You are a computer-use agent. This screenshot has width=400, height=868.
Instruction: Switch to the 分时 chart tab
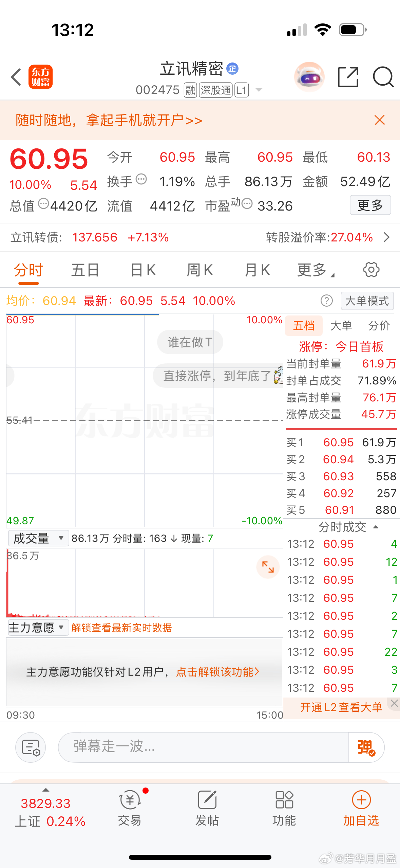pyautogui.click(x=28, y=270)
